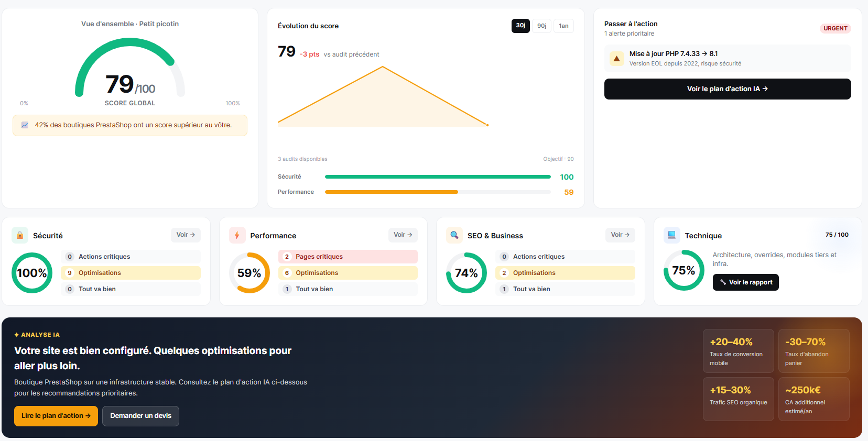This screenshot has height=441, width=868.
Task: Click Vue d'ensemble · Petit picotin heading
Action: coord(130,24)
